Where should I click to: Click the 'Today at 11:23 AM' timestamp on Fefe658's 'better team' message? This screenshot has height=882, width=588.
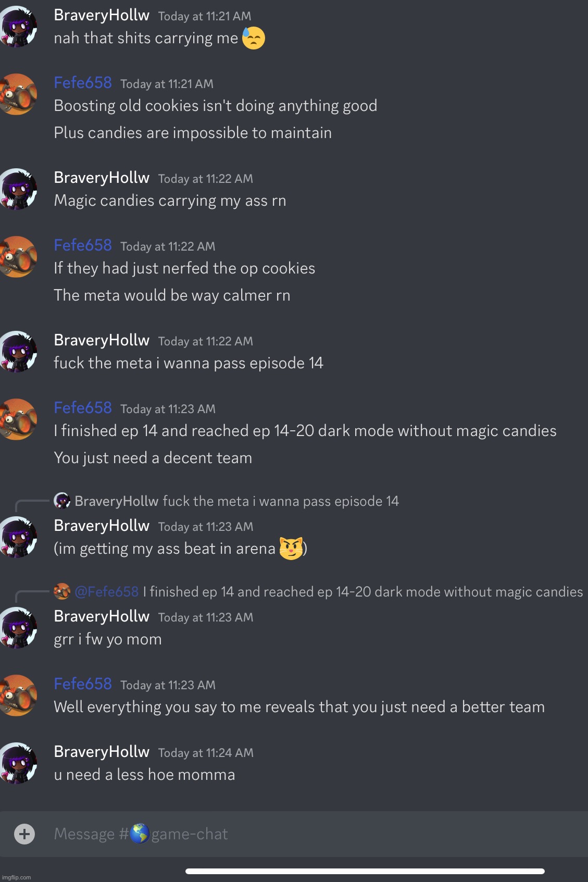[x=168, y=685]
